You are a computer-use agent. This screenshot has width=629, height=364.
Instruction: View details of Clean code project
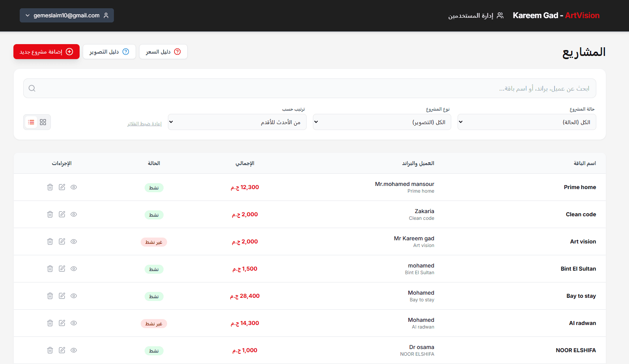[74, 214]
